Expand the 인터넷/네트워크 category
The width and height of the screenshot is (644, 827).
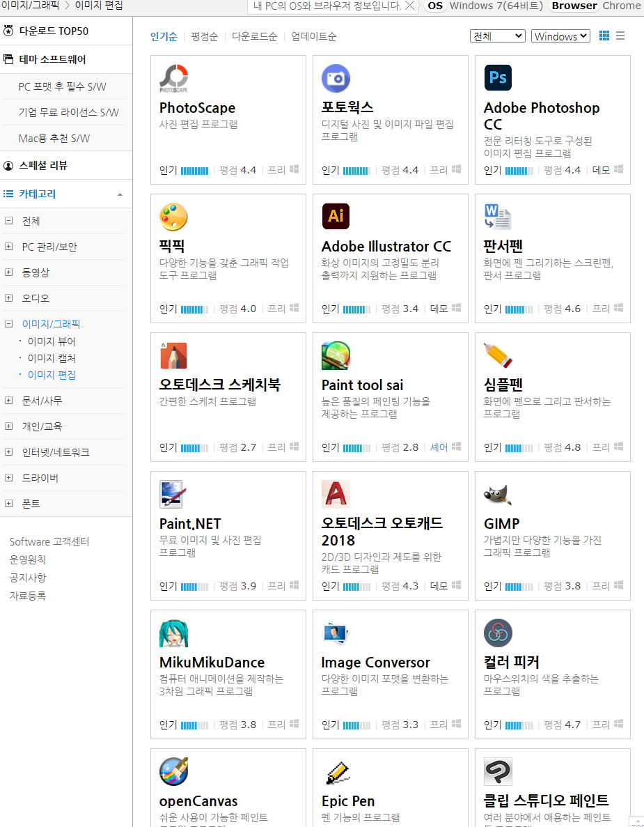[8, 452]
